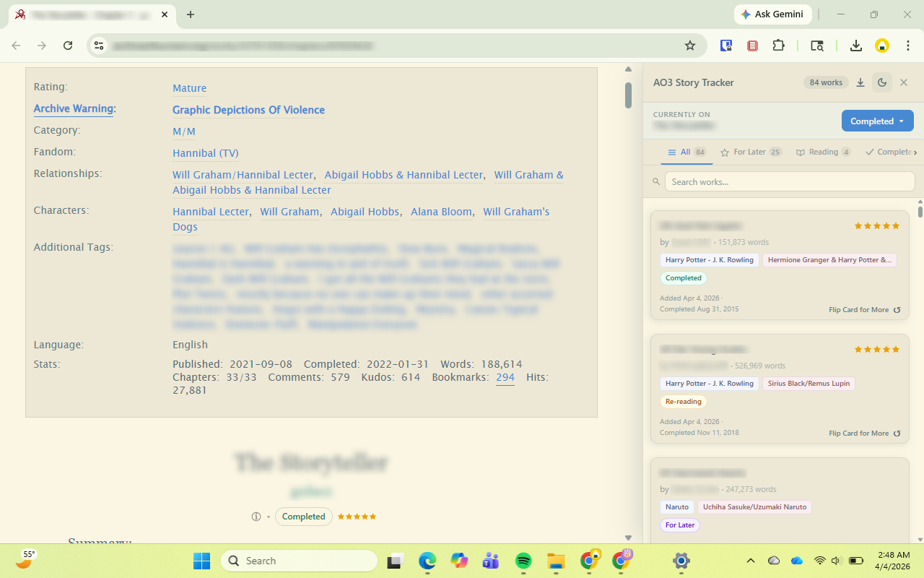924x578 pixels.
Task: Show hidden system tray icons
Action: [751, 561]
